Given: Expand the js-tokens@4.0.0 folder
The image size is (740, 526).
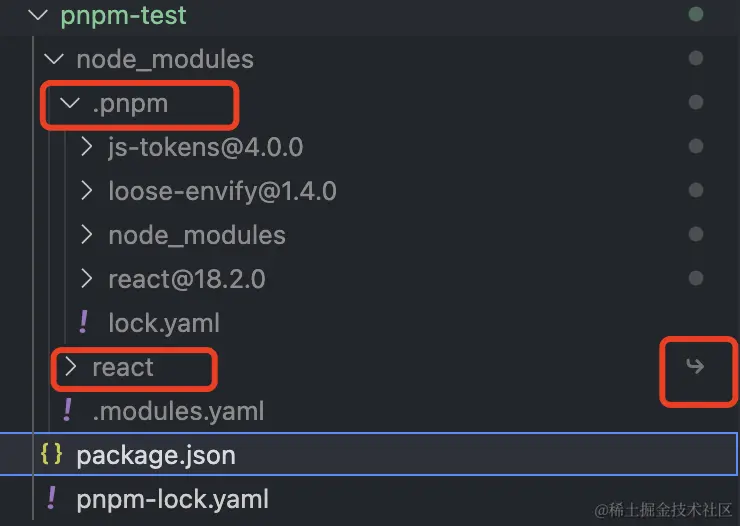Looking at the screenshot, I should tap(205, 148).
